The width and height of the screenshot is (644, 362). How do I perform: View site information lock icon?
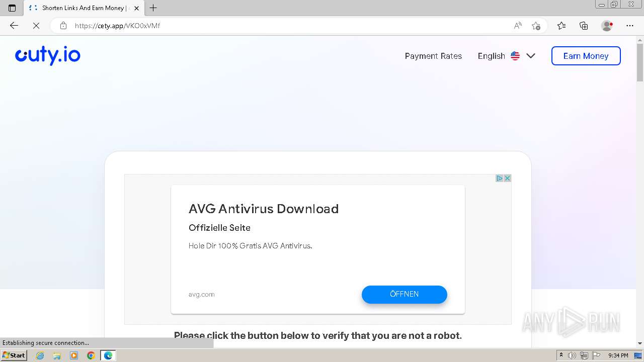(63, 26)
